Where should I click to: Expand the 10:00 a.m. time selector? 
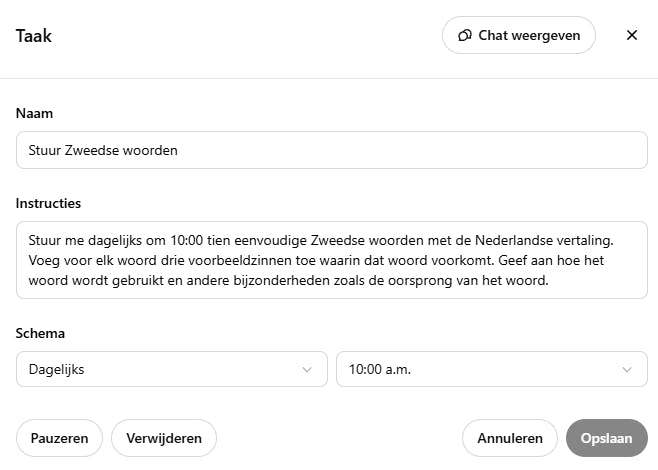[491, 369]
